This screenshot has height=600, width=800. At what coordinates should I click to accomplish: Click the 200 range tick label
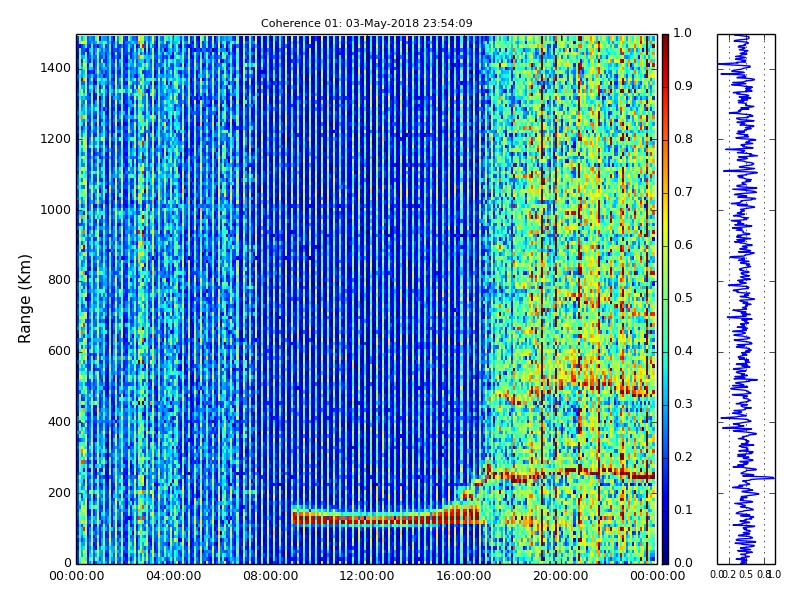tap(60, 493)
